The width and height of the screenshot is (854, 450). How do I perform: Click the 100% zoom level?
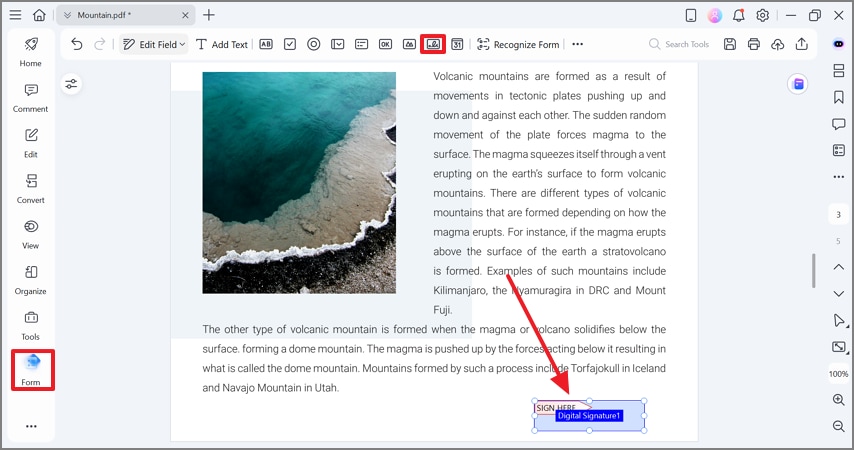coord(839,374)
